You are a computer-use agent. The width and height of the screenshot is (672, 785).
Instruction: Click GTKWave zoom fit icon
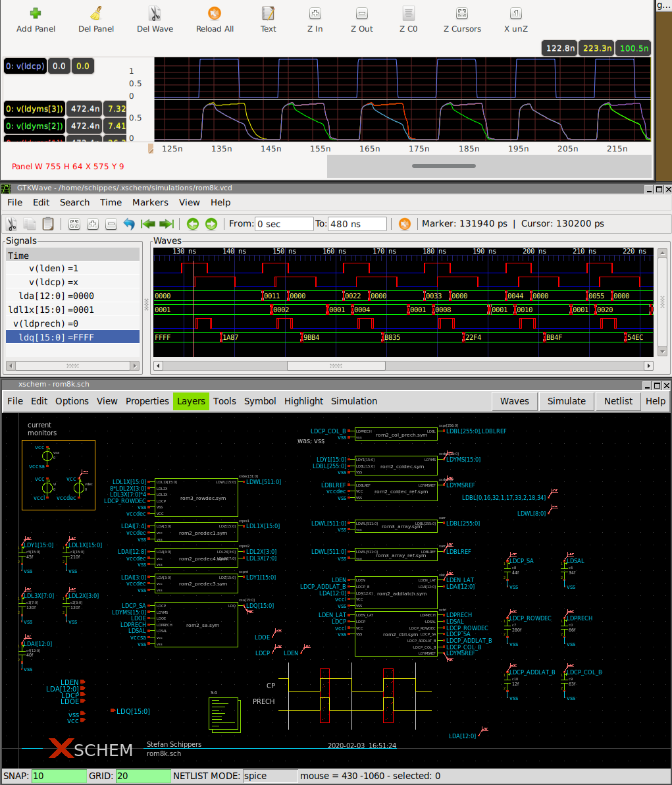pos(74,224)
